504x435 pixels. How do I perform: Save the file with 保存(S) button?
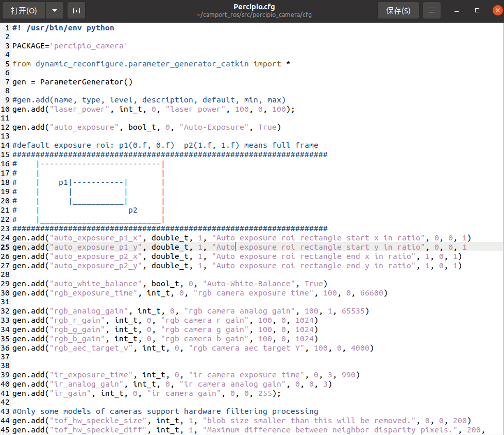(398, 11)
